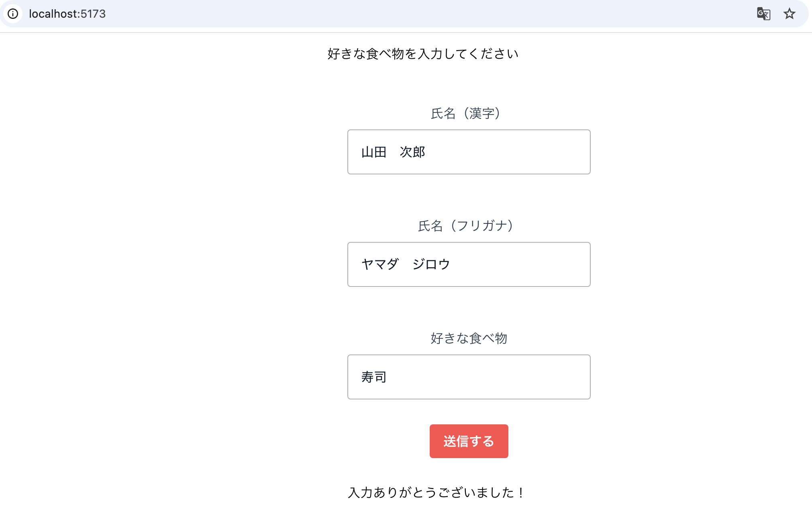Screen dimensions: 812x520
Task: Click the 寿司 entry in the food field
Action: point(373,377)
